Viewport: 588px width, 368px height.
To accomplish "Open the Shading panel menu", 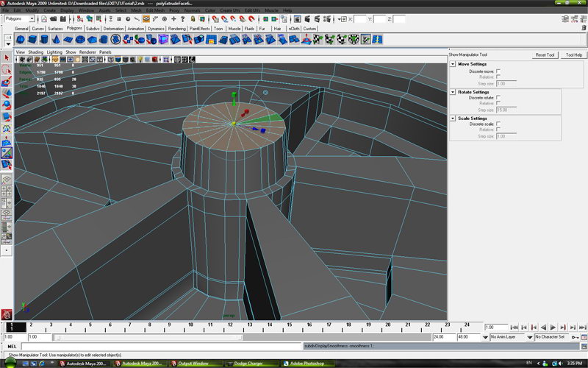I will [35, 52].
